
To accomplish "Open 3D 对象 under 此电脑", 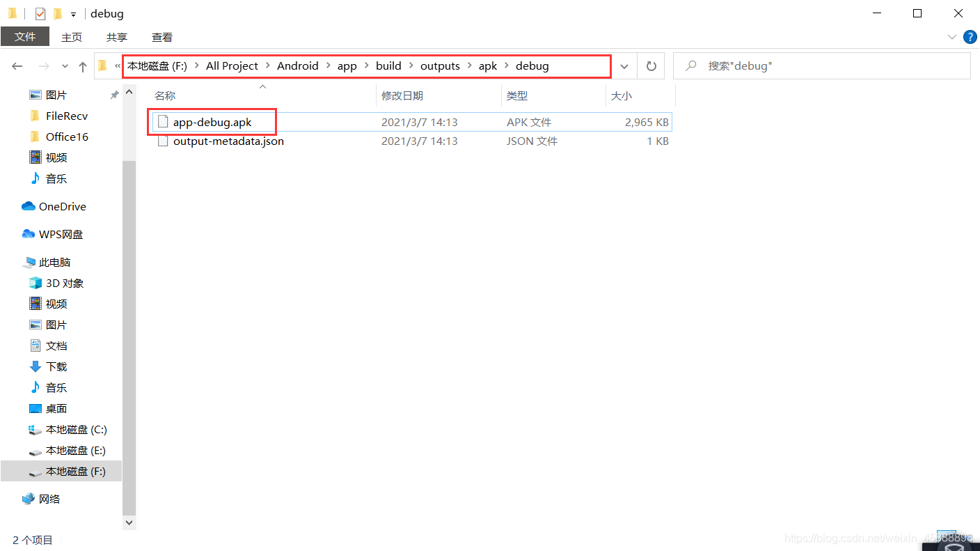I will 65,283.
